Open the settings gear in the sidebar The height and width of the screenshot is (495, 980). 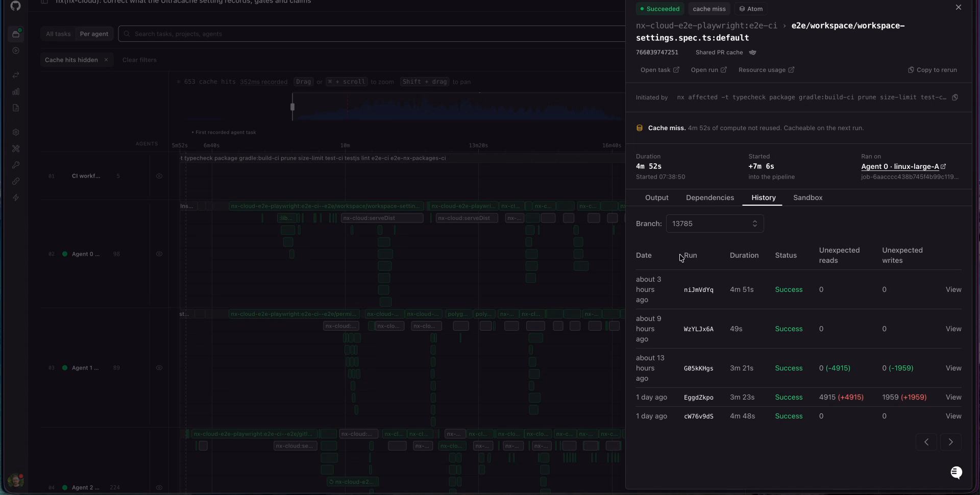16,132
